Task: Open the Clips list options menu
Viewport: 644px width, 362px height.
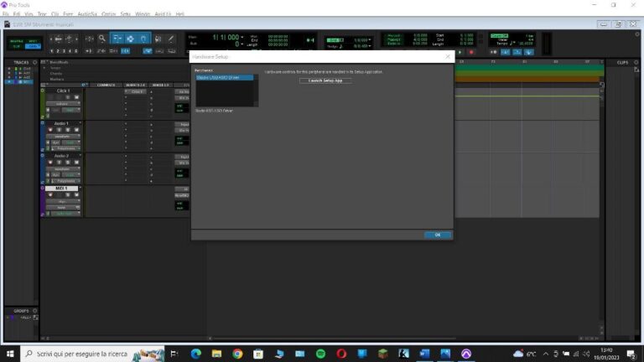Action: coord(636,62)
